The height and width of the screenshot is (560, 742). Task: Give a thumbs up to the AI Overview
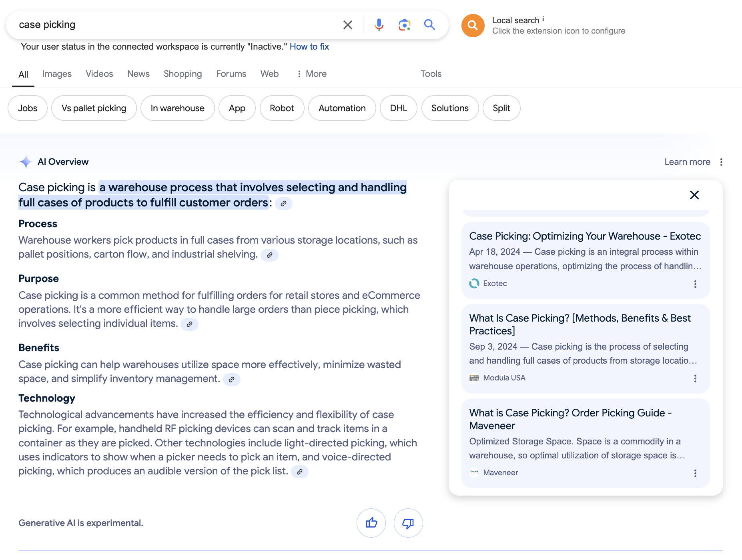[371, 523]
